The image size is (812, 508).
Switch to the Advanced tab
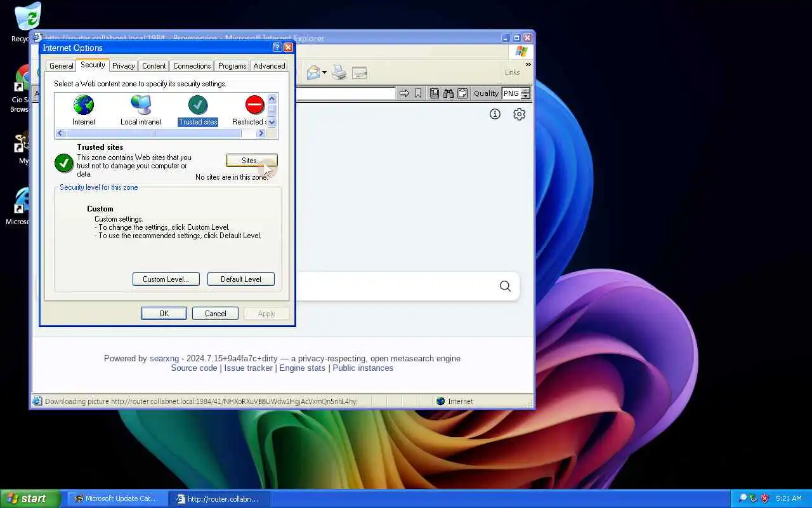[x=269, y=66]
